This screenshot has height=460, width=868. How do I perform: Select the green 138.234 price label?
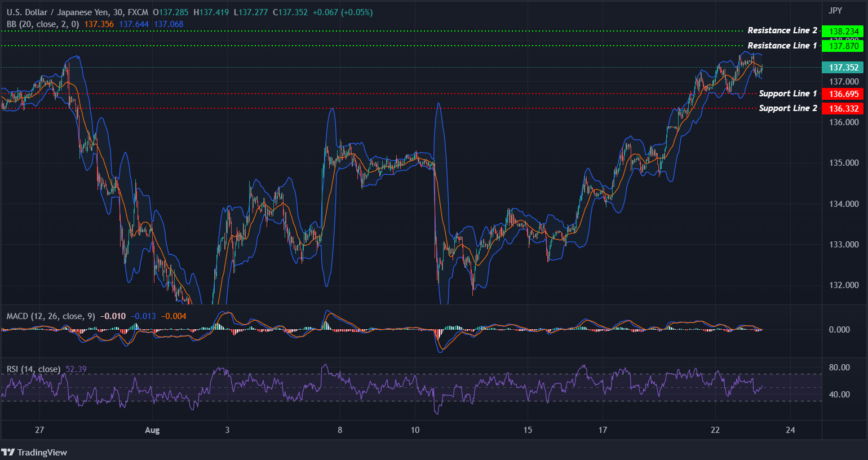(843, 31)
